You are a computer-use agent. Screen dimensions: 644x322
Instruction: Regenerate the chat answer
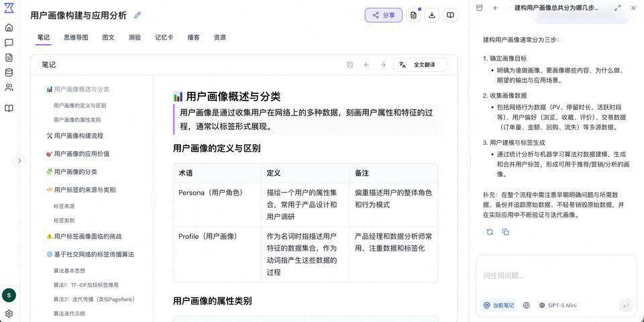pyautogui.click(x=490, y=232)
